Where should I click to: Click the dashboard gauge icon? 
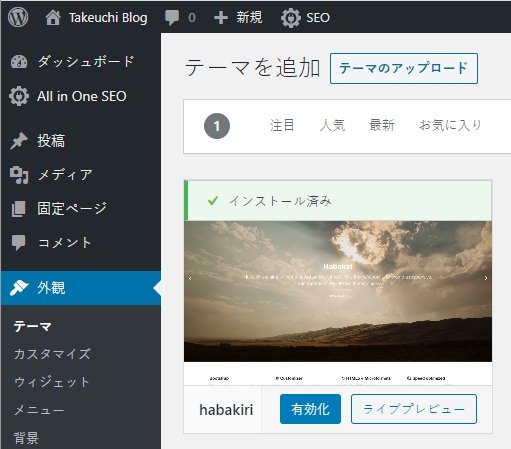pyautogui.click(x=19, y=62)
